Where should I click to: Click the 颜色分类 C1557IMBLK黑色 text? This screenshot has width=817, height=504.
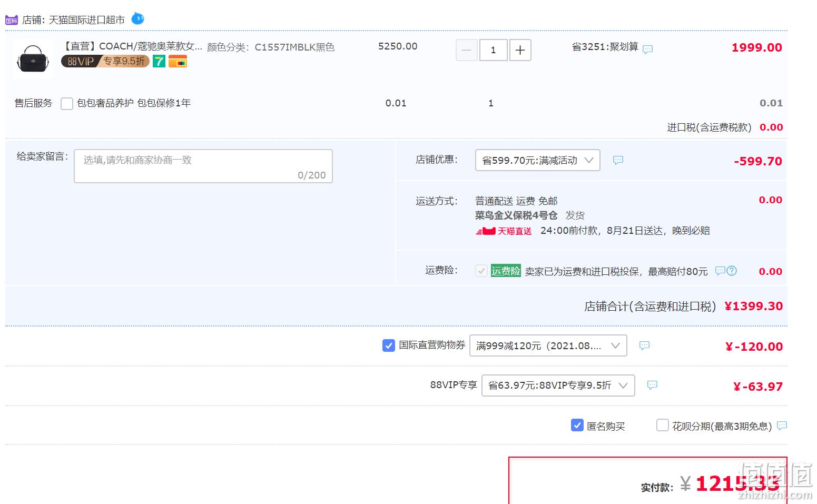tap(271, 47)
